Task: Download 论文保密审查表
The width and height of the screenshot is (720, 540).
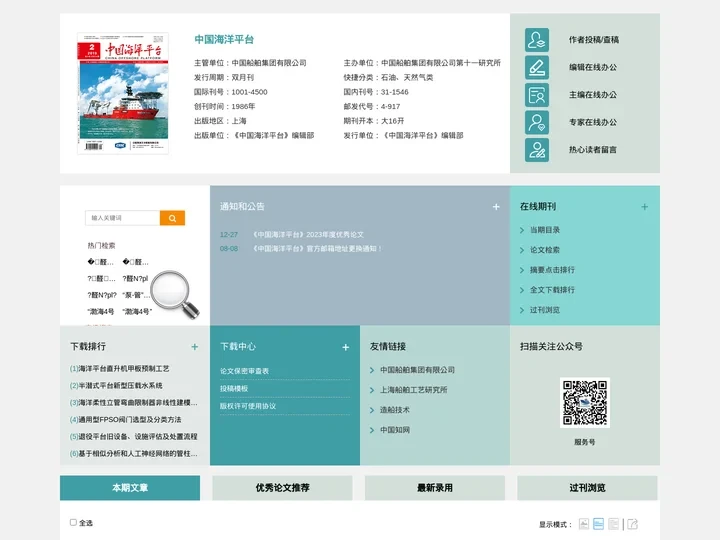Action: point(244,371)
